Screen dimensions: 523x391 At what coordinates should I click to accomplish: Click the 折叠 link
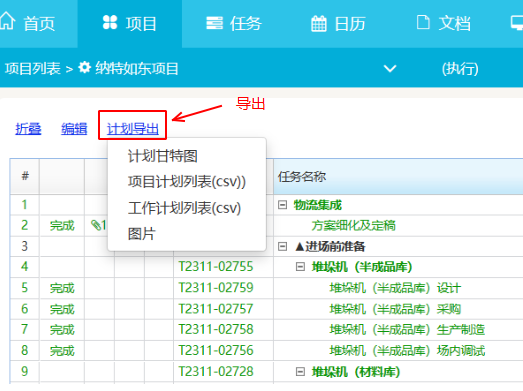[28, 129]
